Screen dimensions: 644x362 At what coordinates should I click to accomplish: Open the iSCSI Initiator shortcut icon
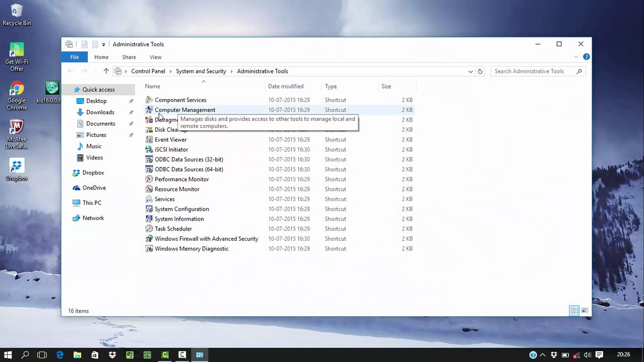point(149,149)
